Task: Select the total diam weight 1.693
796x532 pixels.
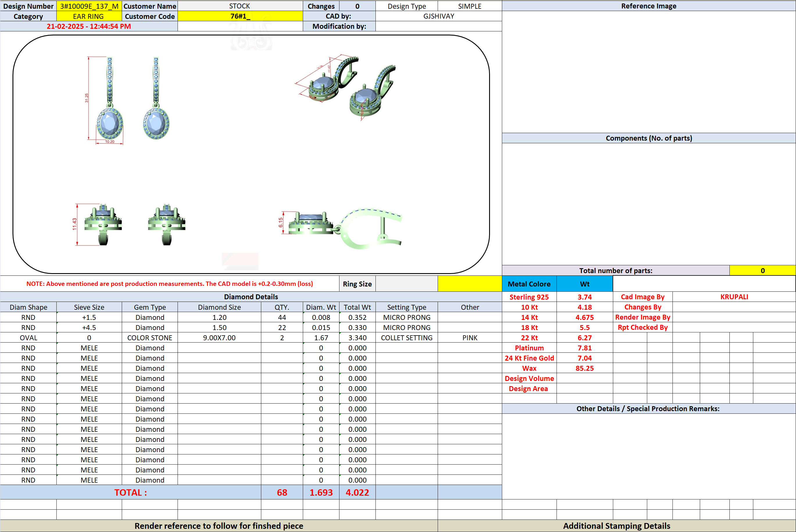Action: (x=321, y=492)
